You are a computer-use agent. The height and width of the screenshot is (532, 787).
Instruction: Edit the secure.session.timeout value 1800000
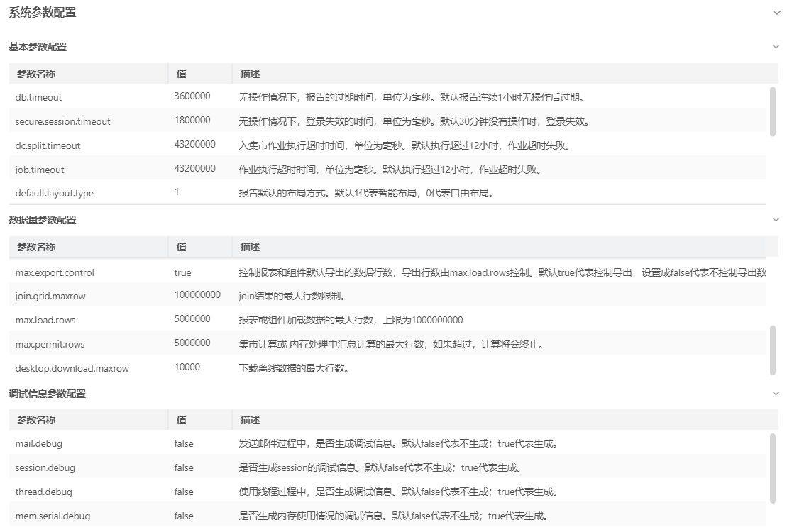tap(192, 121)
